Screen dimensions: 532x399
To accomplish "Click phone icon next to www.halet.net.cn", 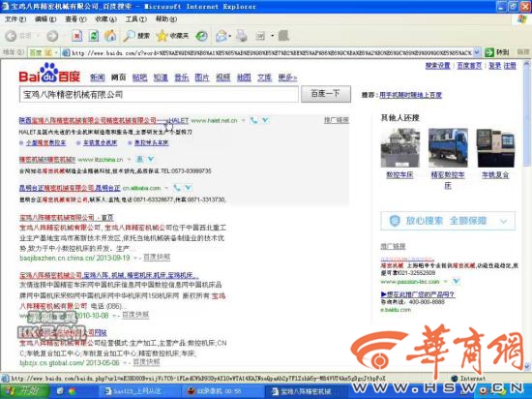I will [253, 120].
